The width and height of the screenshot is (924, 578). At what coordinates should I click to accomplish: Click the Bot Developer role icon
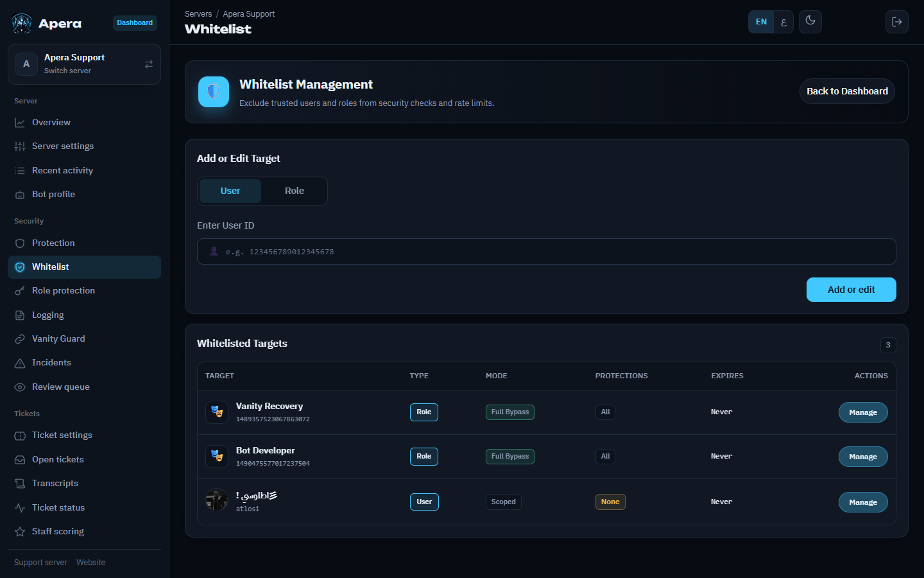pos(217,457)
